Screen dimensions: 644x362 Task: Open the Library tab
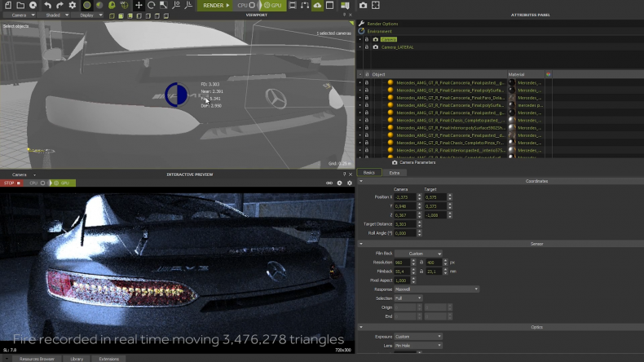pyautogui.click(x=77, y=359)
